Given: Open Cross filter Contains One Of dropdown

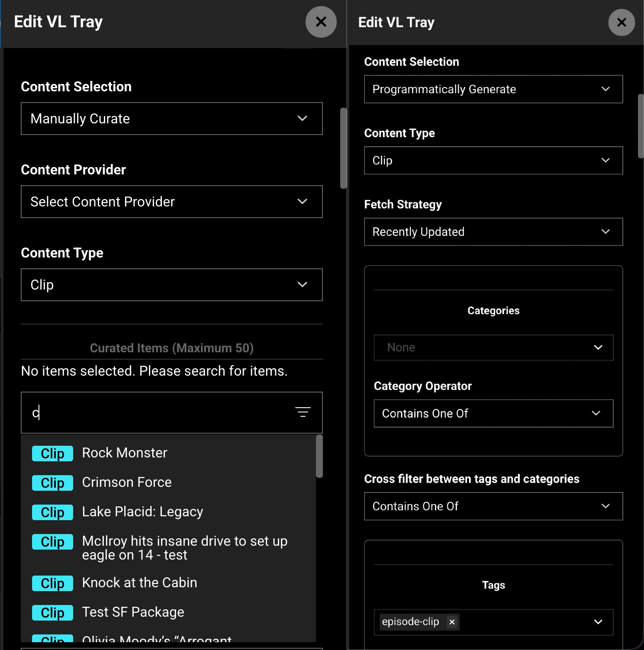Looking at the screenshot, I should point(493,506).
